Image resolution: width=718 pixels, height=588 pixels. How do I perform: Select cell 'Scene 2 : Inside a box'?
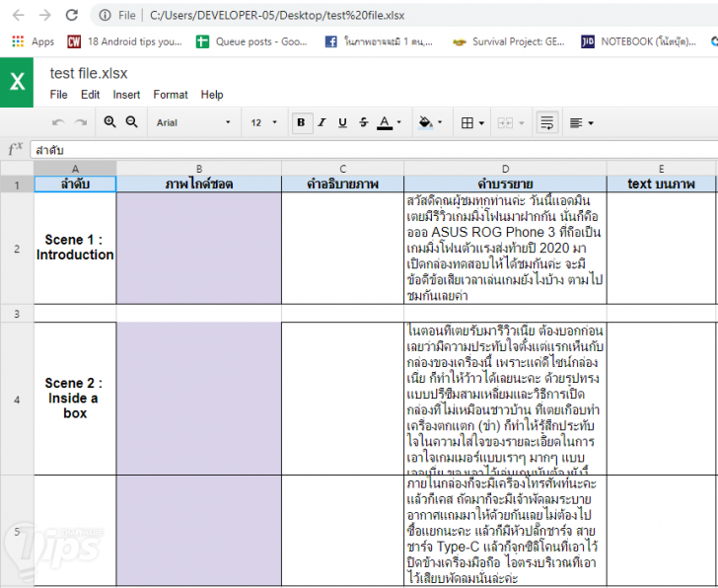click(75, 399)
